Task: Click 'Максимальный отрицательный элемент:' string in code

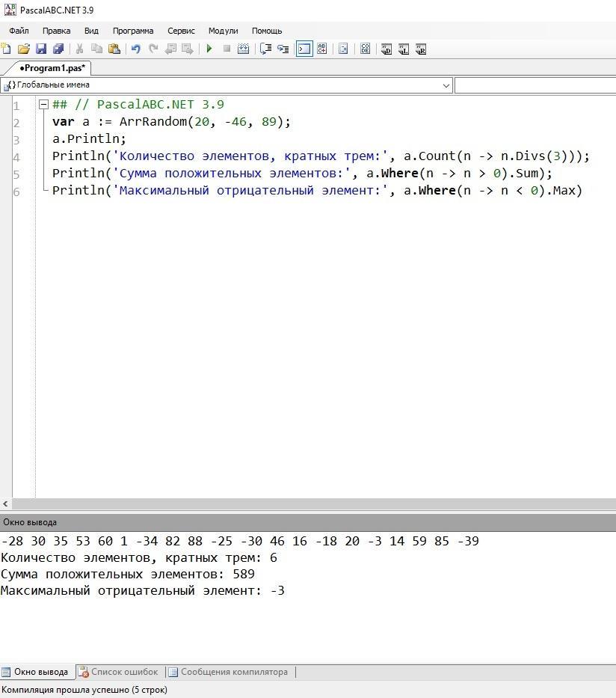Action: click(250, 191)
